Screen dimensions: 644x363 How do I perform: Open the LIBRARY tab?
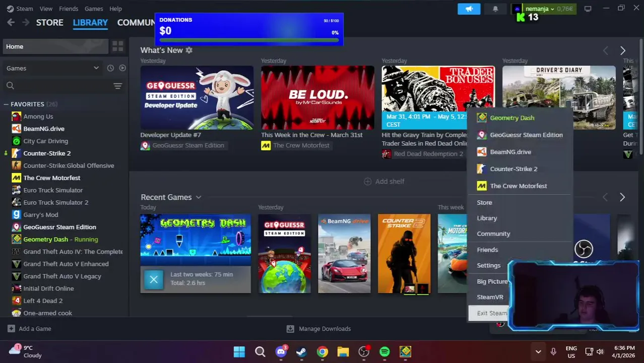point(90,22)
